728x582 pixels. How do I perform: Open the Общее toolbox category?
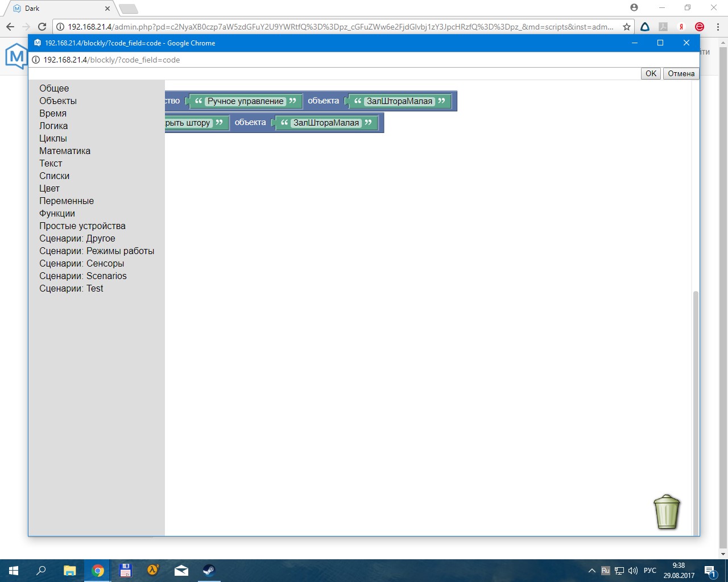[54, 88]
